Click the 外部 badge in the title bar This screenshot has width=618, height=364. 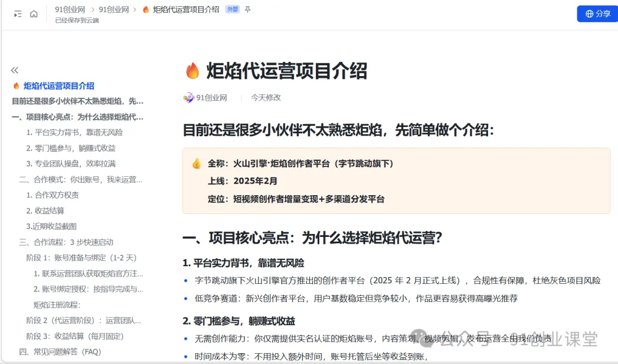[x=232, y=9]
